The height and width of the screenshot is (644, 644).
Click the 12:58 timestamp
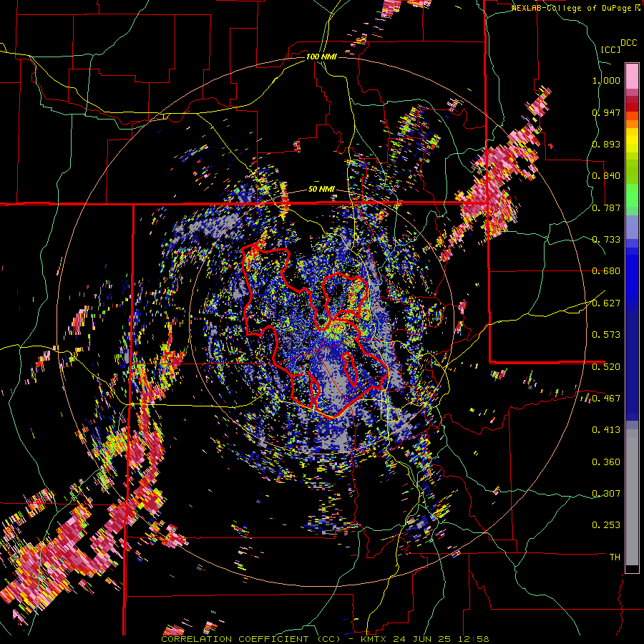472,639
